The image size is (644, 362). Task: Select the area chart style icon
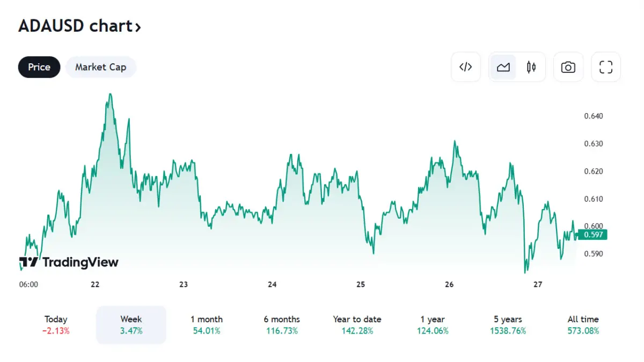coord(503,67)
